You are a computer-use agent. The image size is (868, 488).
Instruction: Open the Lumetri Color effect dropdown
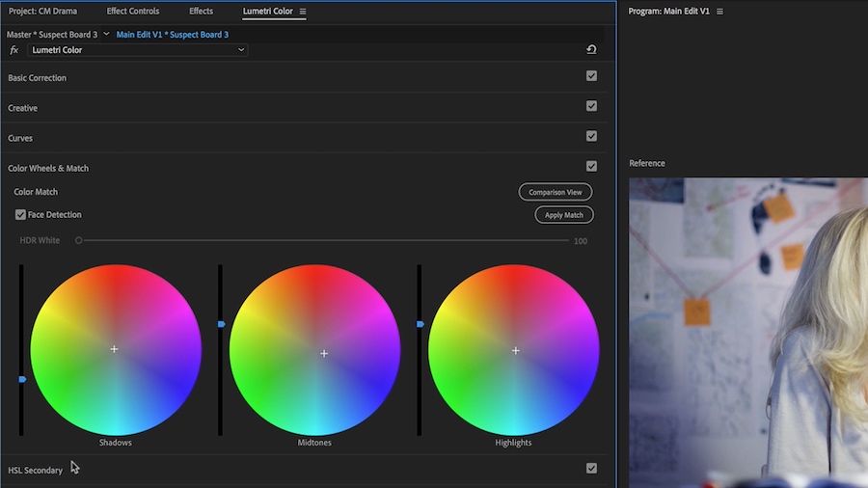137,50
